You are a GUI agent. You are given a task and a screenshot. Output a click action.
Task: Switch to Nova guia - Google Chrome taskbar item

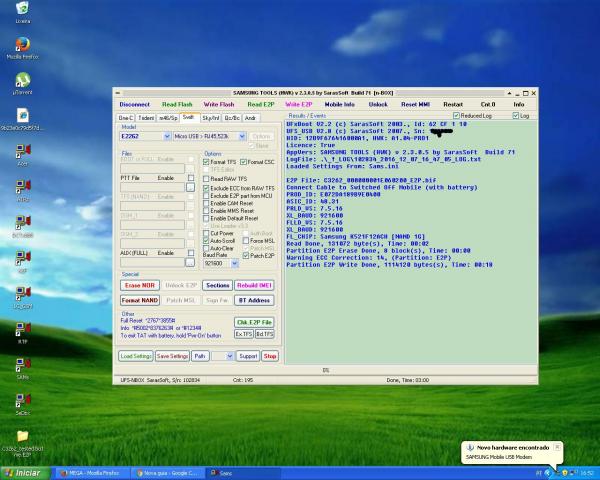[168, 473]
